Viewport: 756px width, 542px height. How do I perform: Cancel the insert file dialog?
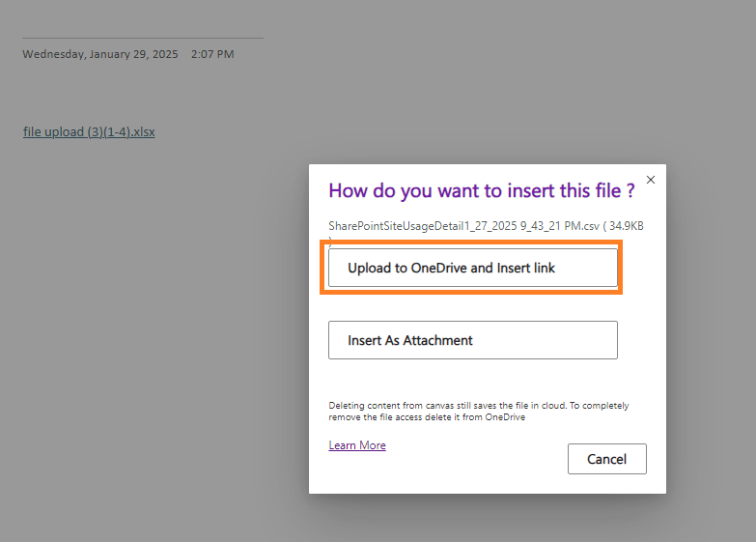point(606,459)
